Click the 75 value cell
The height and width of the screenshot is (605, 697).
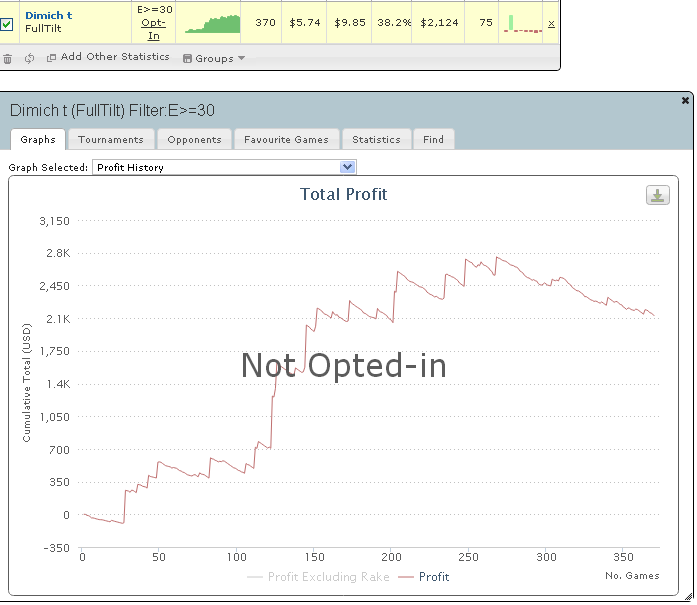click(x=485, y=23)
